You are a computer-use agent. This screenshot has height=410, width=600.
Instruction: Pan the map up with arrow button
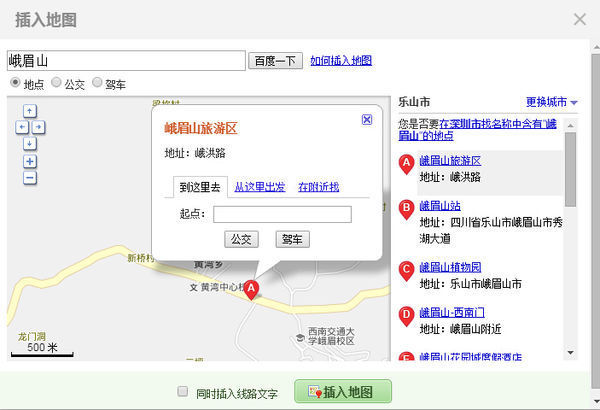point(30,111)
